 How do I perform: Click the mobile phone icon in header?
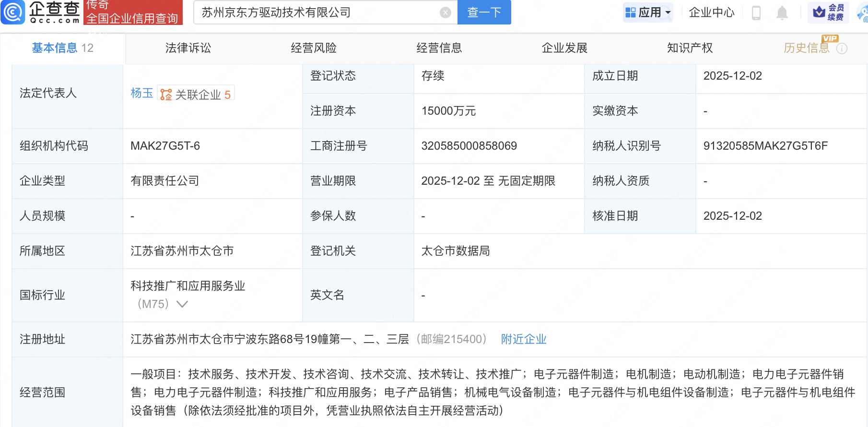[756, 13]
